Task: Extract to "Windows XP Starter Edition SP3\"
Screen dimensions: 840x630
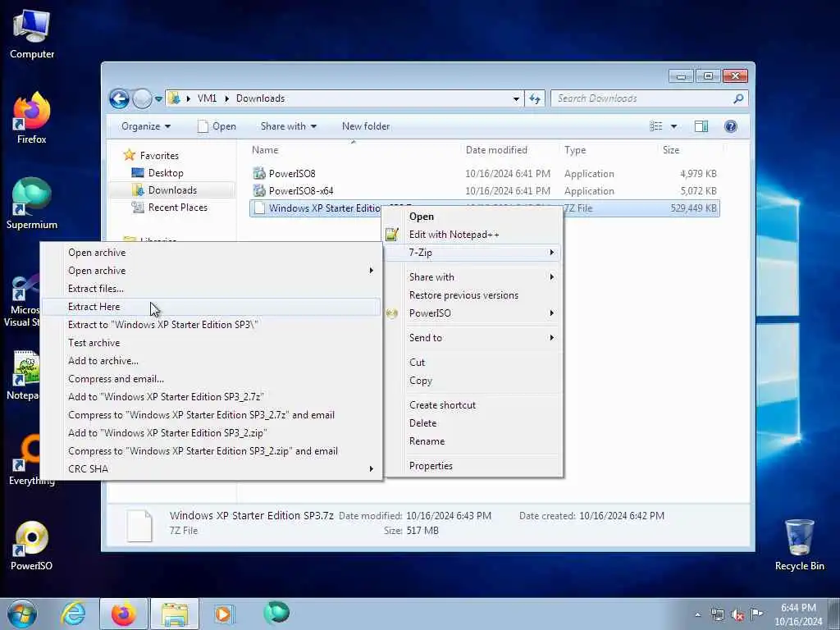Action: pyautogui.click(x=211, y=325)
